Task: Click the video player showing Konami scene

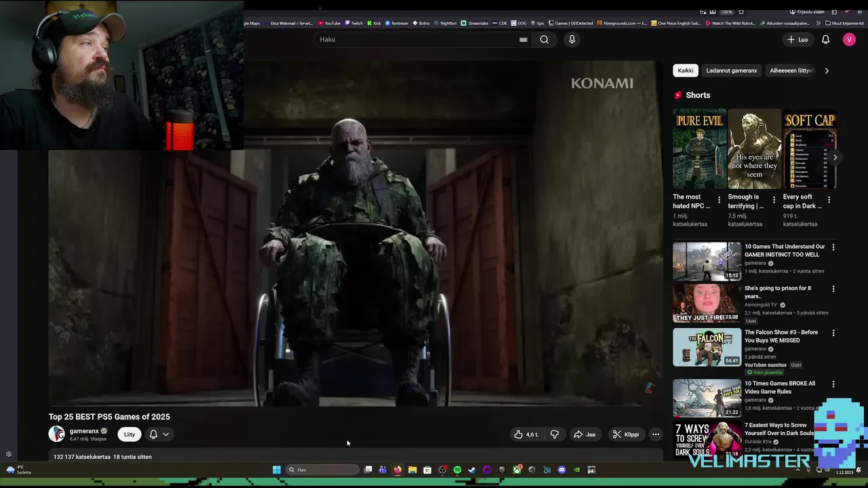Action: pyautogui.click(x=355, y=234)
